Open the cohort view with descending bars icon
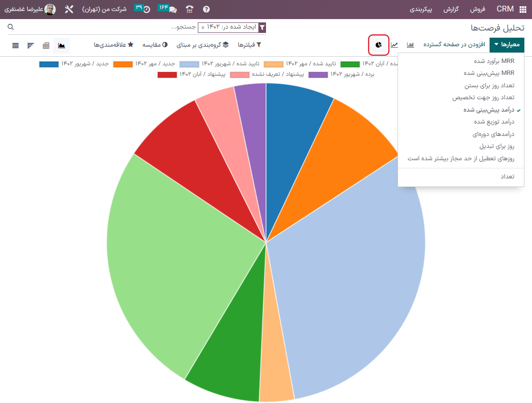The image size is (532, 403). pyautogui.click(x=31, y=45)
